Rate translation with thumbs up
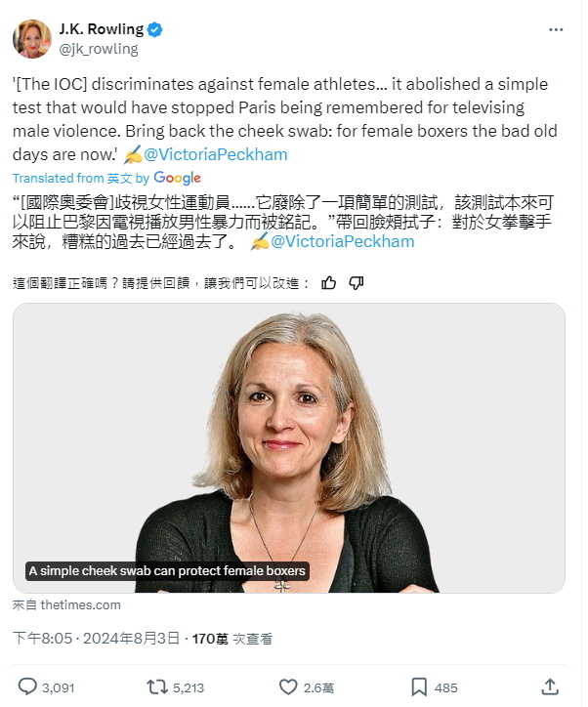The width and height of the screenshot is (588, 707). 329,283
